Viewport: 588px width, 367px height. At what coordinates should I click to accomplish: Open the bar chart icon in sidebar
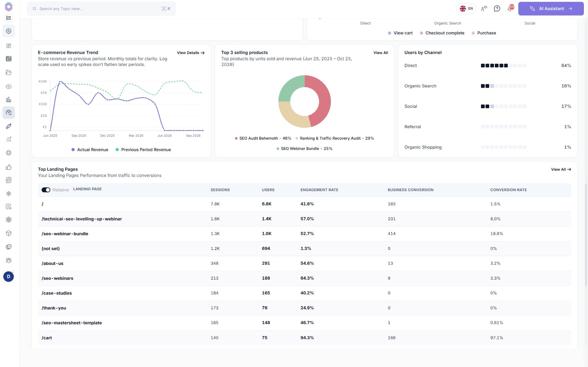point(9,99)
